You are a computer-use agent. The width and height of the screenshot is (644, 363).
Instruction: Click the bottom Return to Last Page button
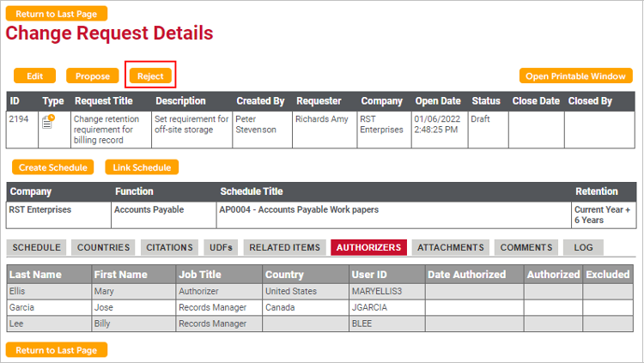57,350
